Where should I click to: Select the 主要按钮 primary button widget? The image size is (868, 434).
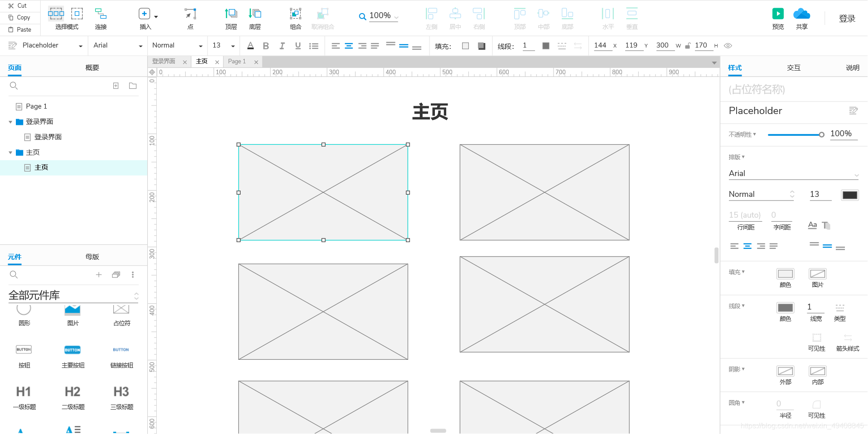(72, 356)
